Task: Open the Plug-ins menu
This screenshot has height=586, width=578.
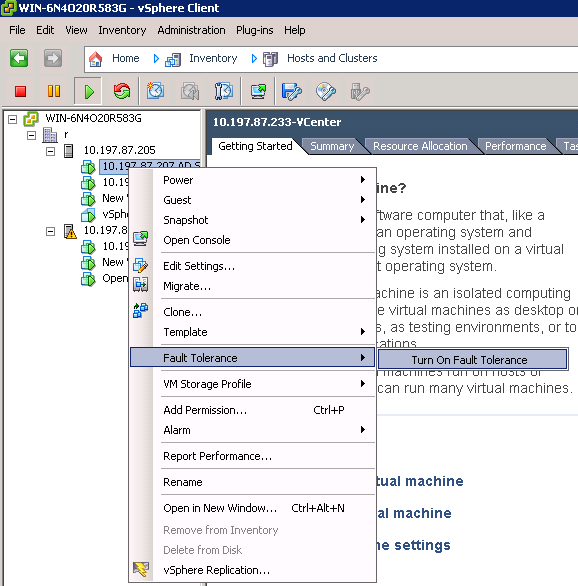Action: 254,30
